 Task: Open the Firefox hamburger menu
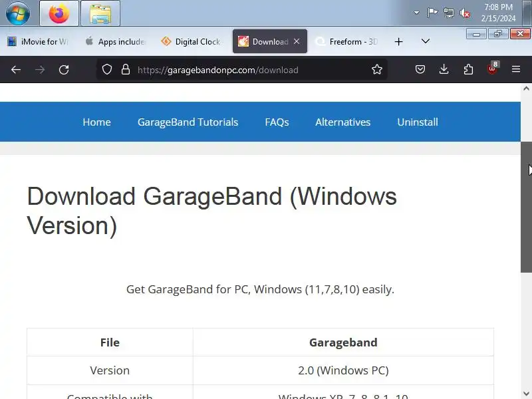pos(516,70)
